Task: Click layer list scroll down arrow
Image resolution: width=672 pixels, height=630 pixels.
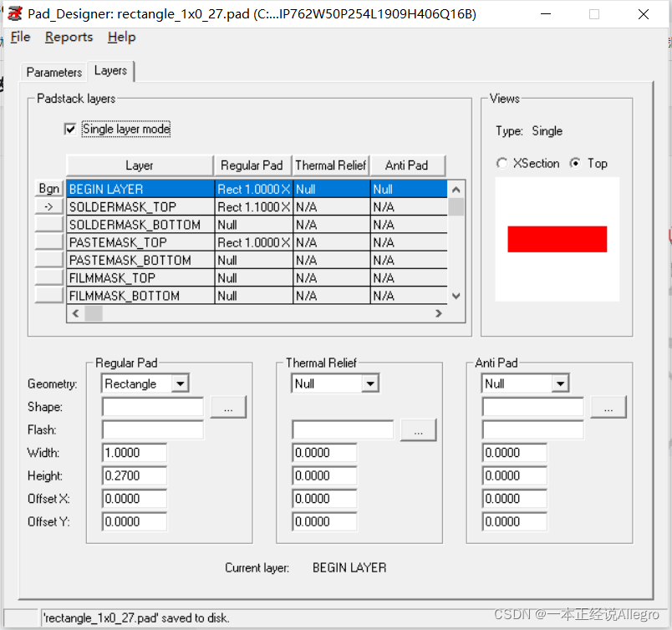Action: 456,296
